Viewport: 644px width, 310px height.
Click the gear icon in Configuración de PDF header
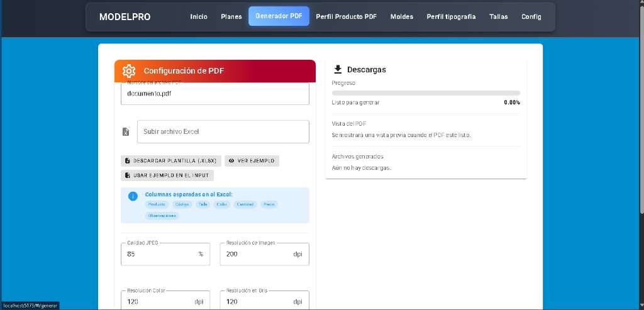tap(129, 70)
